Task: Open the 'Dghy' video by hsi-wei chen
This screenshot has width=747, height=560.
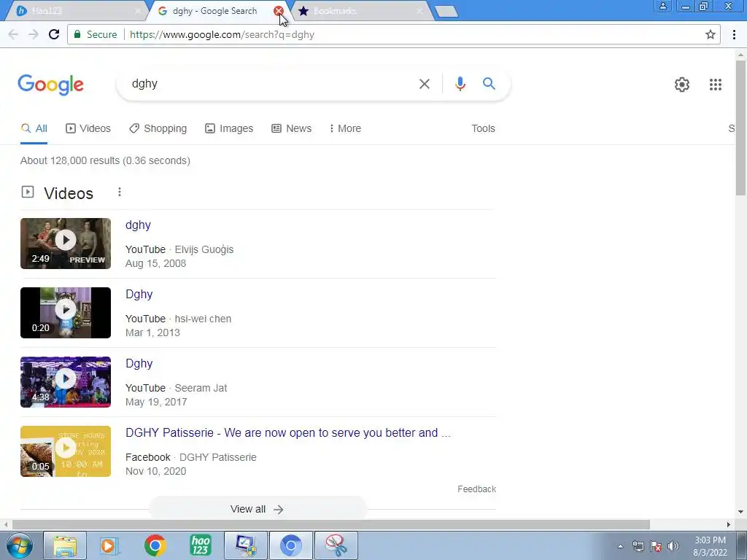Action: (x=139, y=294)
